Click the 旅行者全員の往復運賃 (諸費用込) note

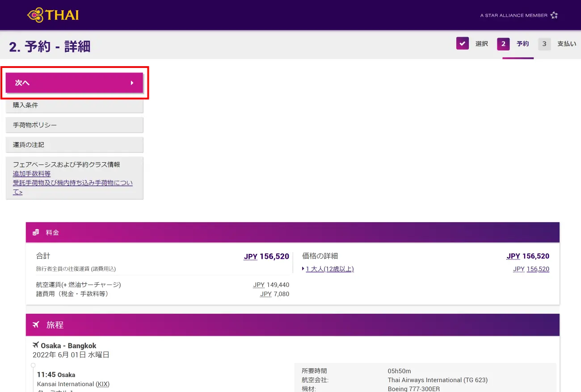[x=76, y=269]
